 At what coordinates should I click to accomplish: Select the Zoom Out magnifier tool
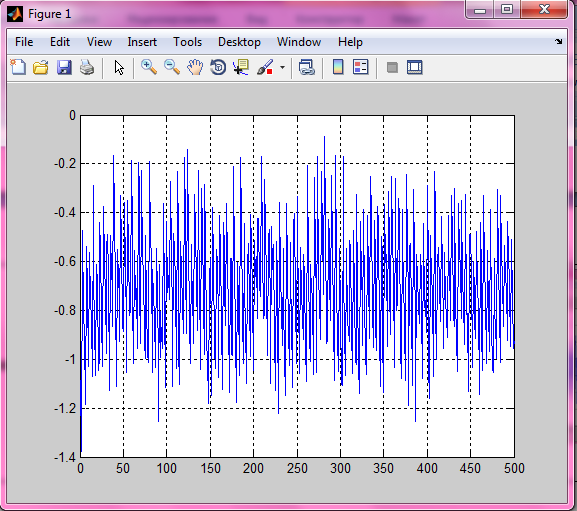pyautogui.click(x=172, y=67)
